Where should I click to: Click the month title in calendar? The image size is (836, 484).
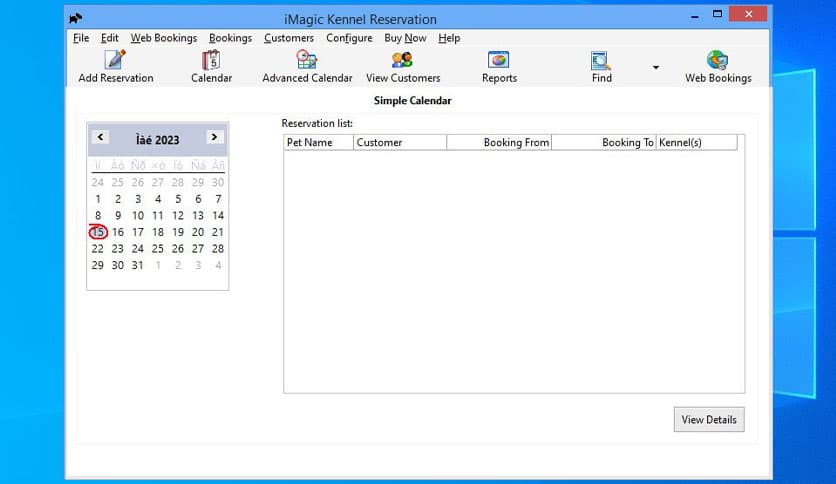click(157, 140)
